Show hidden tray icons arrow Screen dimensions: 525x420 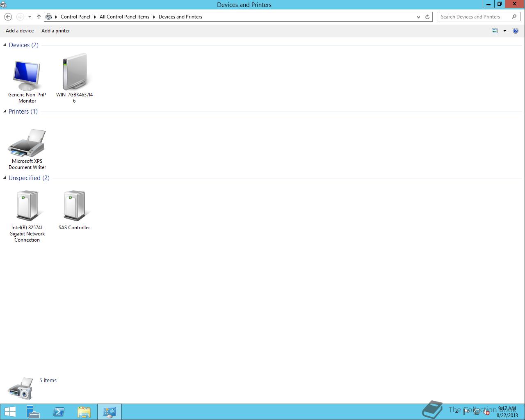pyautogui.click(x=457, y=412)
